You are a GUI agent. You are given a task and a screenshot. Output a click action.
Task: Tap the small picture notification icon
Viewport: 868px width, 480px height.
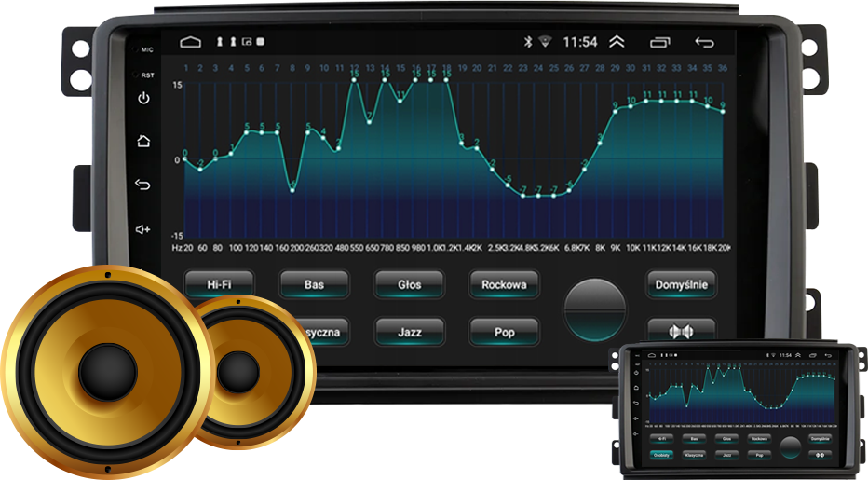[247, 42]
